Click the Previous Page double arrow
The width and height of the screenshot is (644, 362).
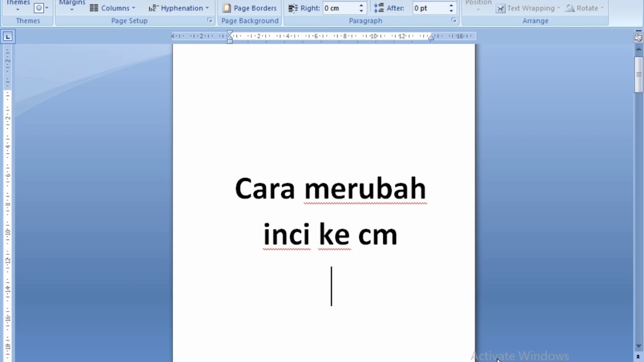638,357
